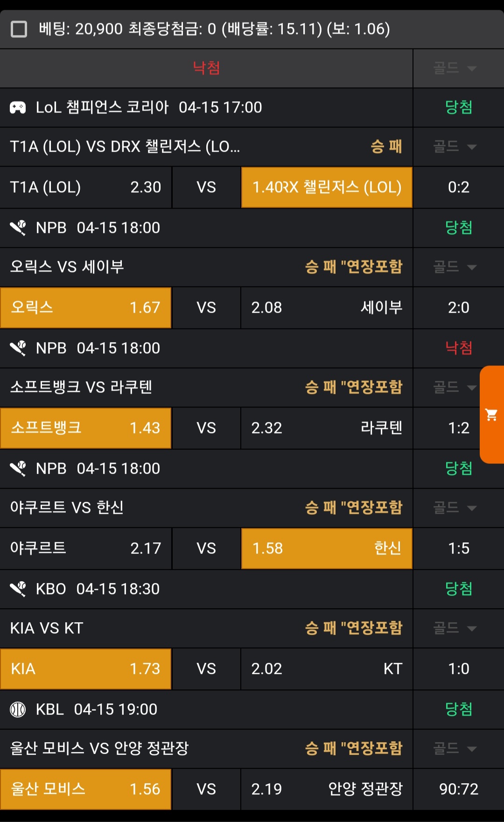Viewport: 504px width, 822px height.
Task: Choose 한신 1.58 highlighted selection
Action: coord(327,548)
